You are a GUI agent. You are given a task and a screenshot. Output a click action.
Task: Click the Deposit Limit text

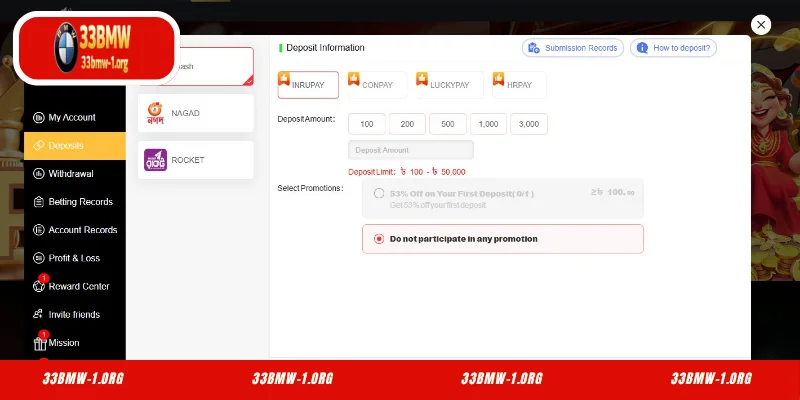[407, 172]
